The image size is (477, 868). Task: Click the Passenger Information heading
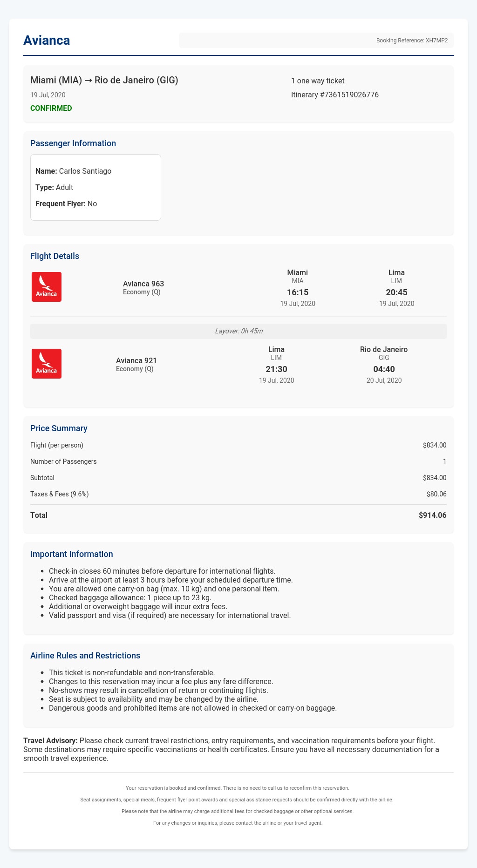pos(73,143)
